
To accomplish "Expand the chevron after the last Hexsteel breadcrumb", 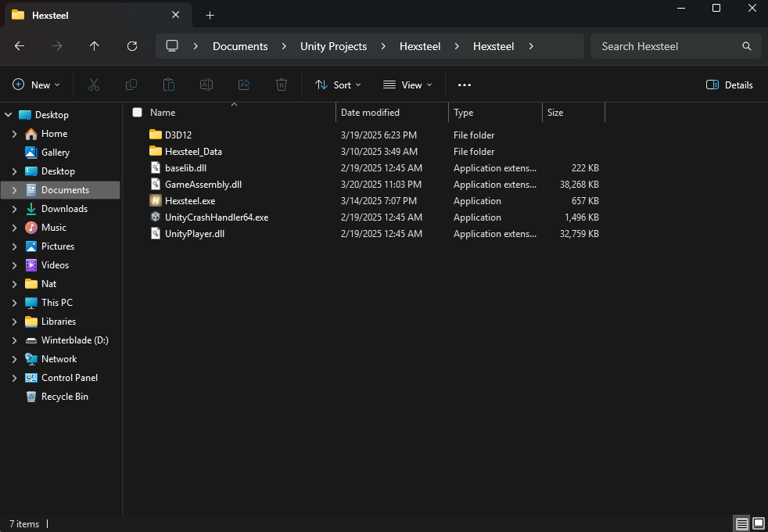I will tap(531, 46).
